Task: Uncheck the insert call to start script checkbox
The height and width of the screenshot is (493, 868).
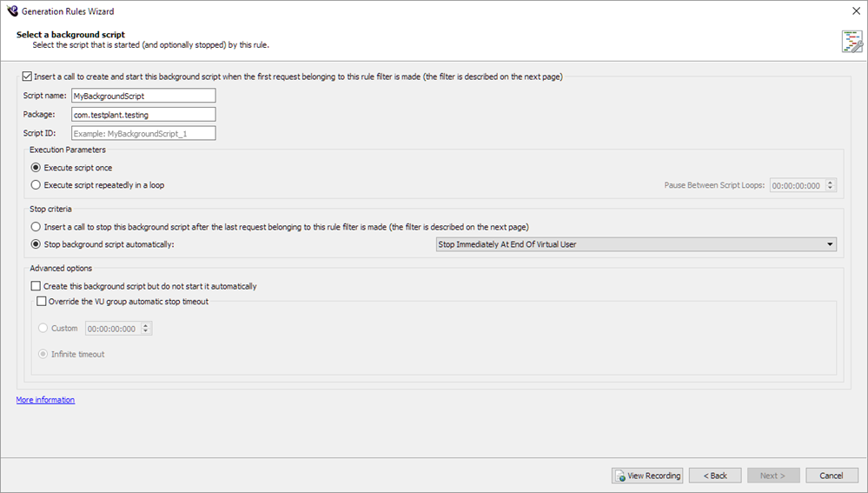Action: (x=28, y=77)
